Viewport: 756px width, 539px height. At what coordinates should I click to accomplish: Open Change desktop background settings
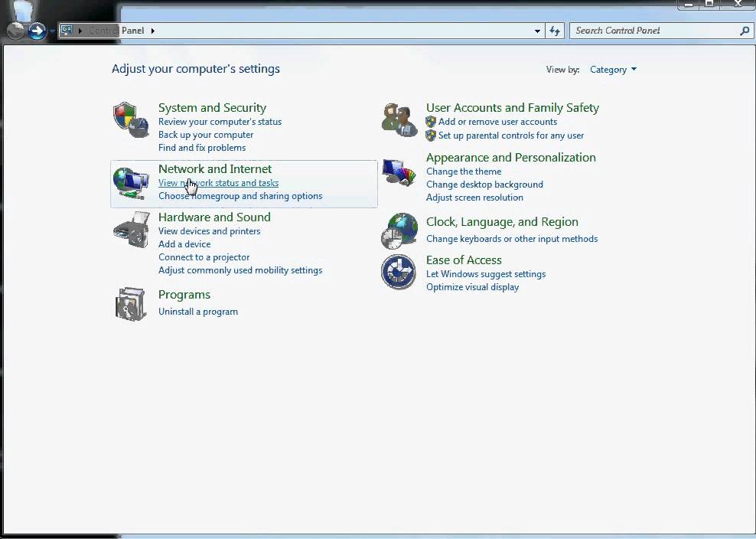484,185
